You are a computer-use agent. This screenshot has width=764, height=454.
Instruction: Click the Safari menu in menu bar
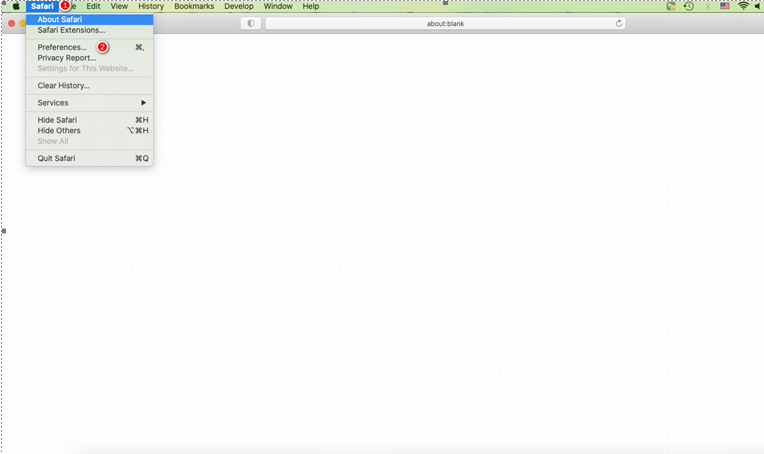tap(42, 6)
